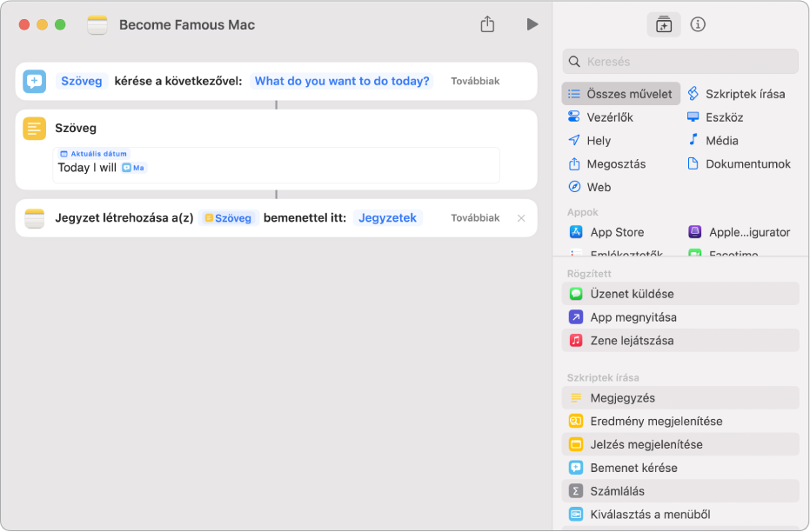This screenshot has width=810, height=532.
Task: Click the Ma date variable token
Action: click(x=134, y=168)
